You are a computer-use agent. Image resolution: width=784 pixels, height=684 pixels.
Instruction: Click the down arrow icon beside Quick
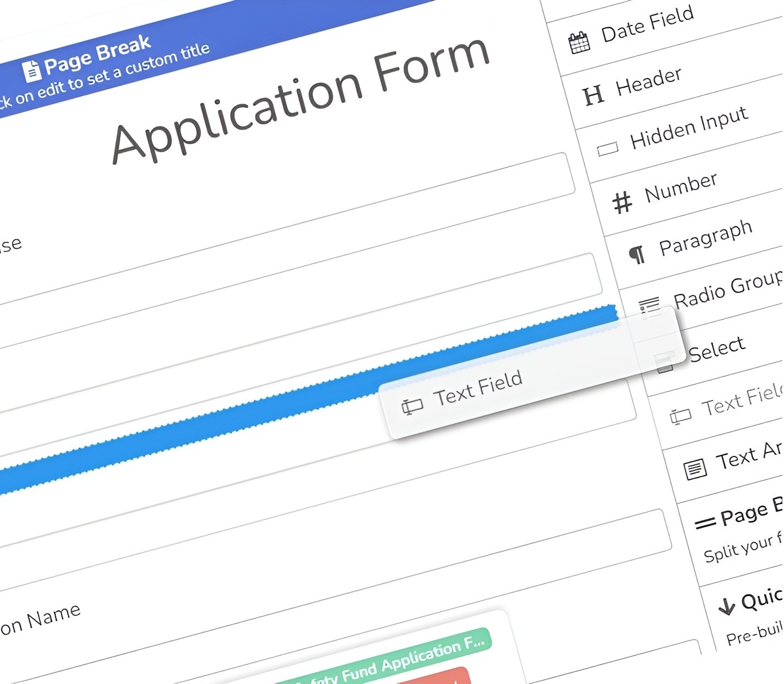727,605
